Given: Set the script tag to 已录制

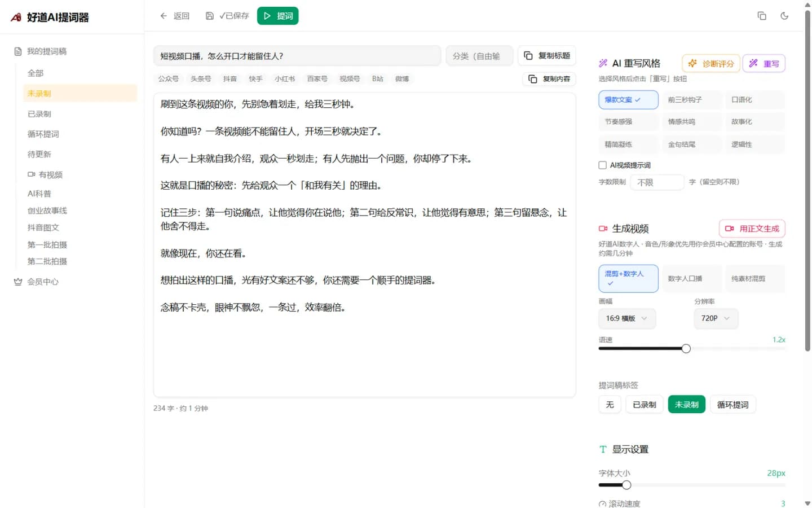Looking at the screenshot, I should click(x=644, y=405).
